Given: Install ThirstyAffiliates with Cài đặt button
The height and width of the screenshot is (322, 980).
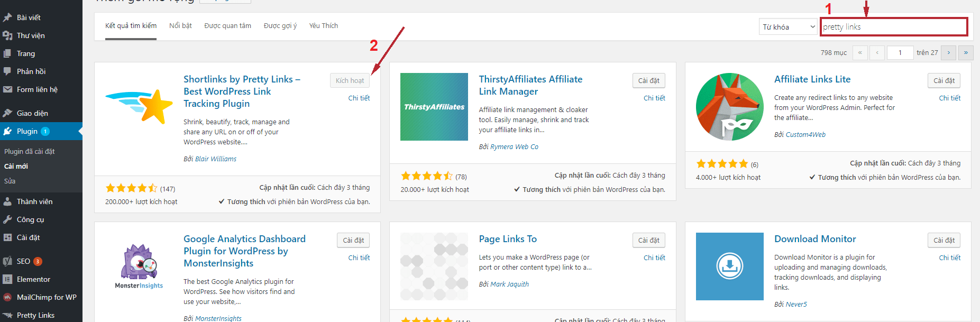Looking at the screenshot, I should click(648, 80).
